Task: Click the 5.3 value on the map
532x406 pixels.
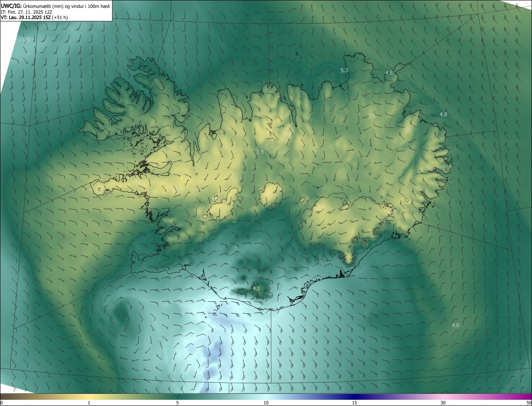Action: point(344,71)
